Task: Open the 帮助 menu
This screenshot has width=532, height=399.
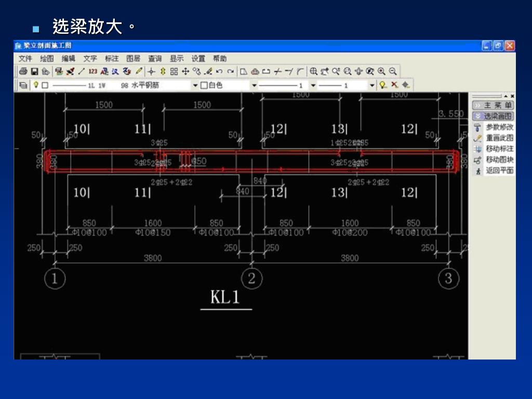Action: [220, 58]
